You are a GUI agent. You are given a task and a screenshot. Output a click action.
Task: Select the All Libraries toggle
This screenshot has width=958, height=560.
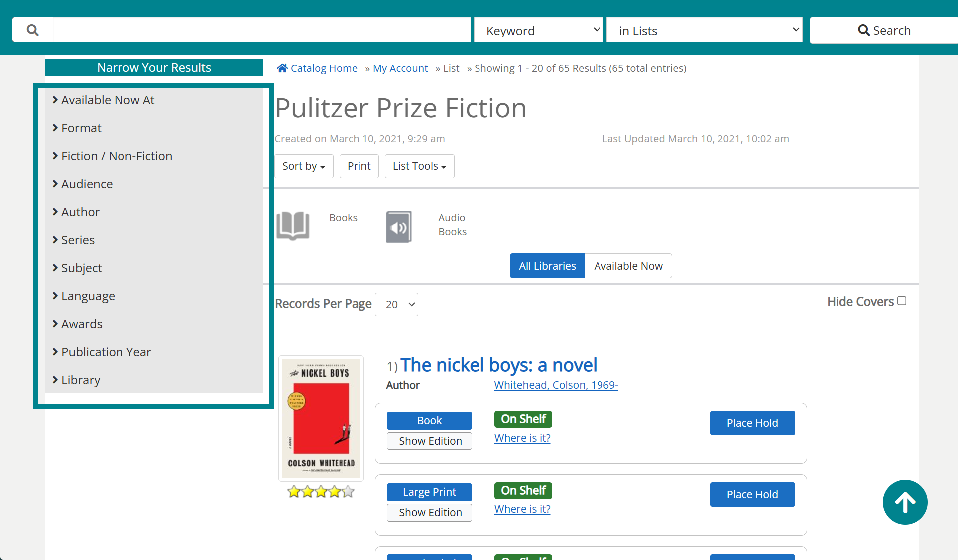click(x=547, y=266)
